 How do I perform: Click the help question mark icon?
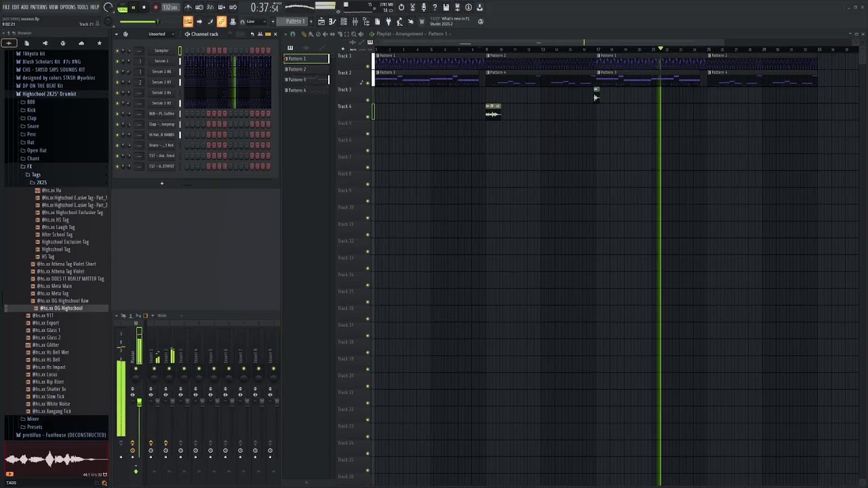click(x=435, y=7)
